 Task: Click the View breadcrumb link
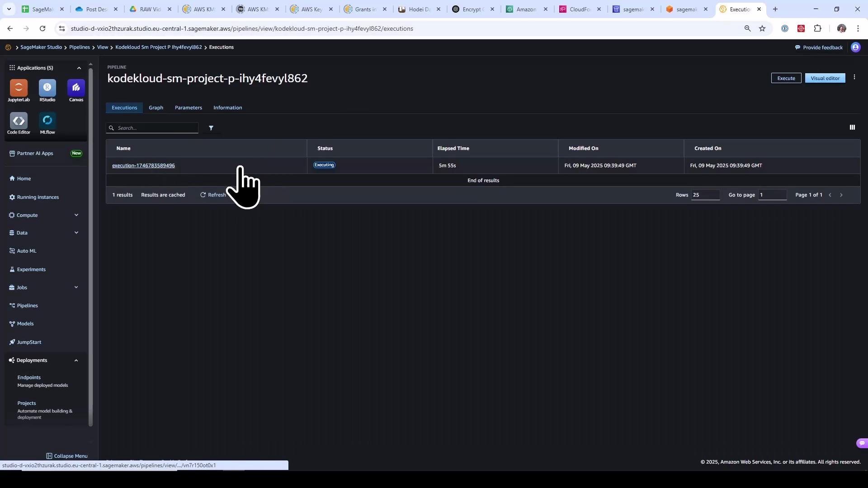tap(103, 47)
